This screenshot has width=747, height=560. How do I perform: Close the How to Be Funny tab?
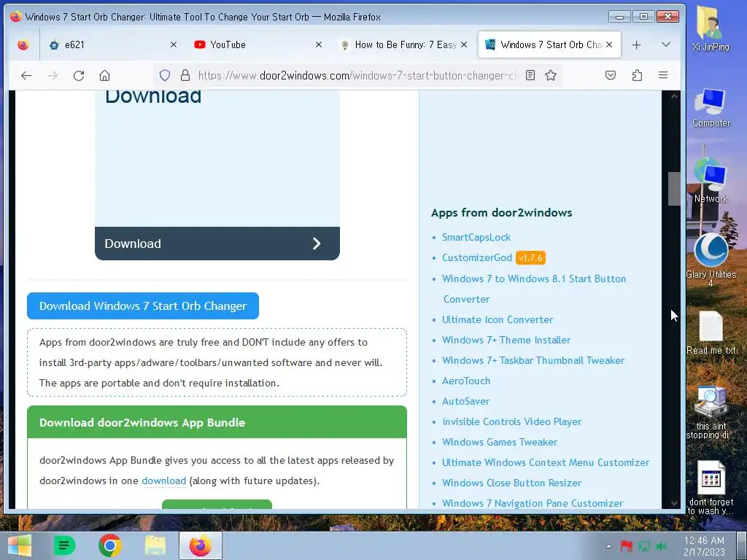click(x=464, y=44)
